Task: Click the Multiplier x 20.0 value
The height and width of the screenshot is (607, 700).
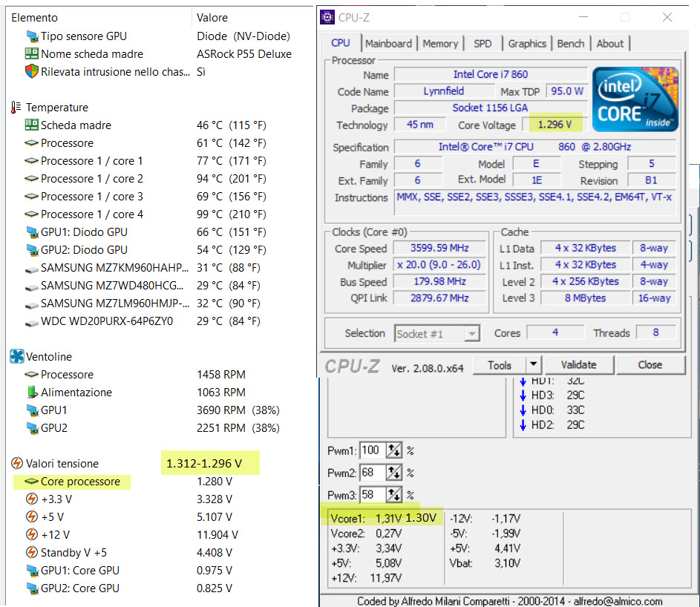Action: (439, 265)
